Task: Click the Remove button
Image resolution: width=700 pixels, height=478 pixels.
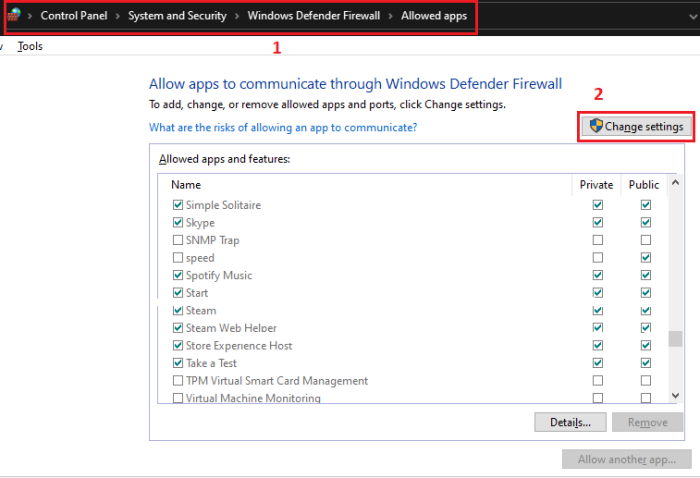Action: [647, 422]
